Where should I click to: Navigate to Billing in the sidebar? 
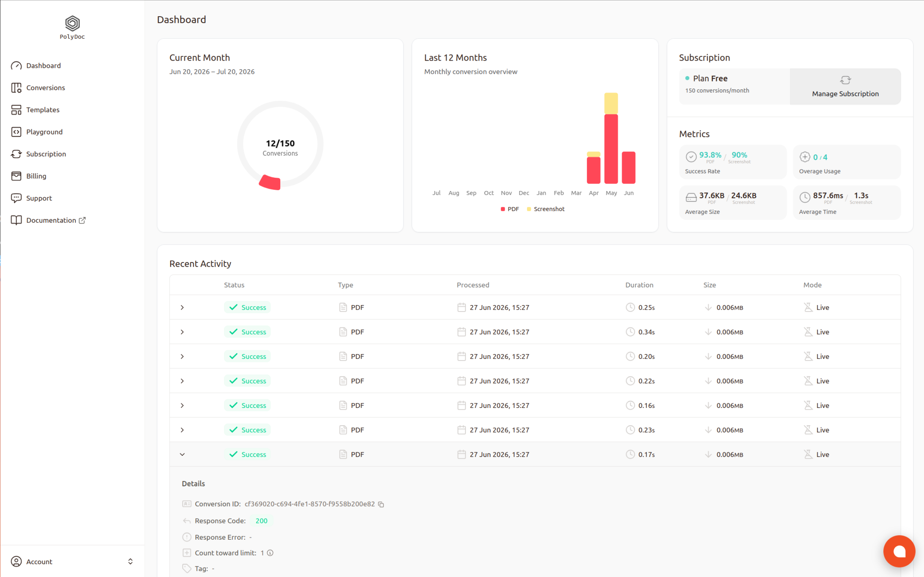(36, 176)
